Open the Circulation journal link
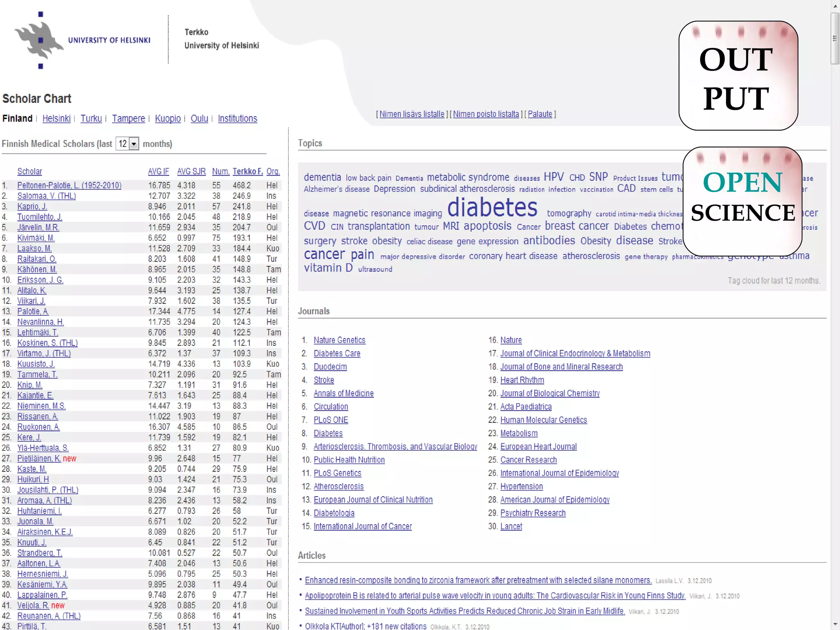840x630 pixels. pyautogui.click(x=331, y=406)
